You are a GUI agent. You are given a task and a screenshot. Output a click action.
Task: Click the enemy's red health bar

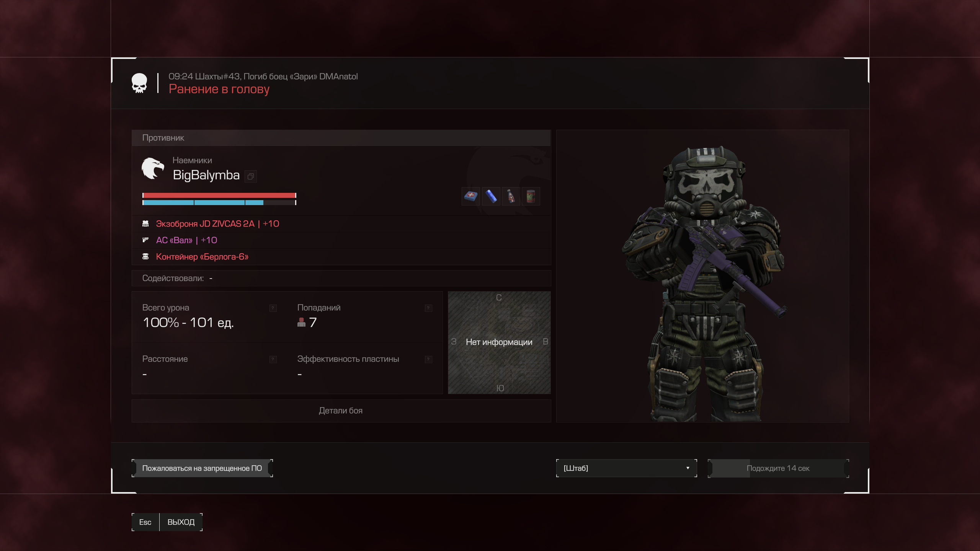(219, 196)
